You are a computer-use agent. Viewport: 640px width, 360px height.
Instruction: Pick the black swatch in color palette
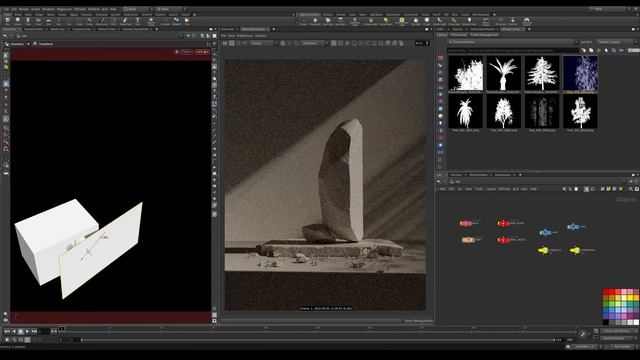click(606, 322)
